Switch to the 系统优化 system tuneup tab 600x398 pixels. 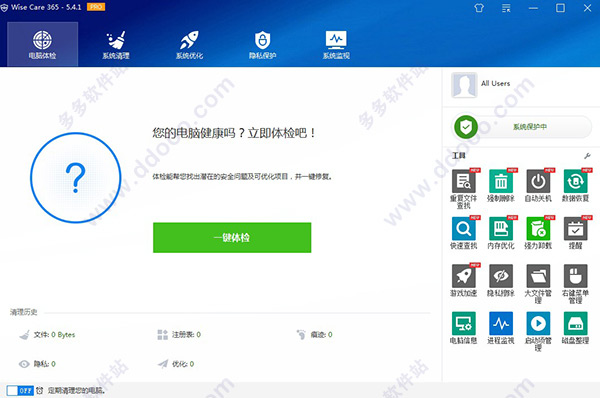(x=189, y=44)
